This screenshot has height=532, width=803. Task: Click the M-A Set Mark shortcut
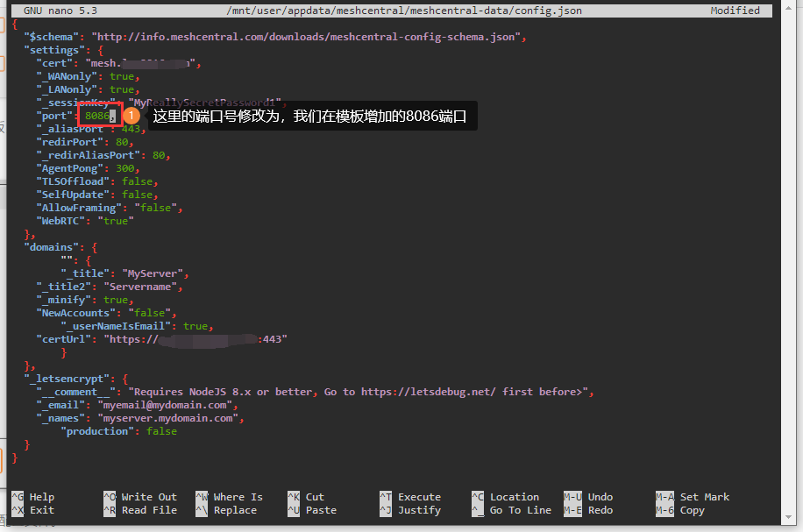[693, 497]
